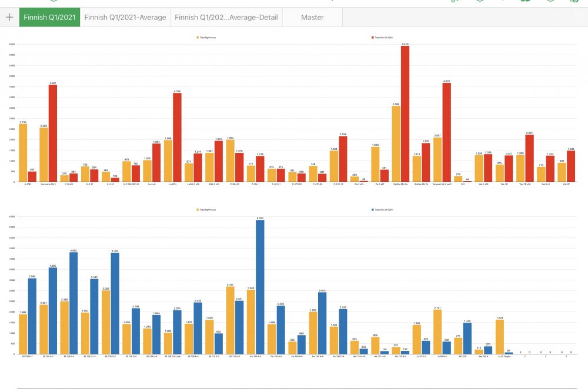Select the yellow bar labeled 1.623

click(x=499, y=337)
